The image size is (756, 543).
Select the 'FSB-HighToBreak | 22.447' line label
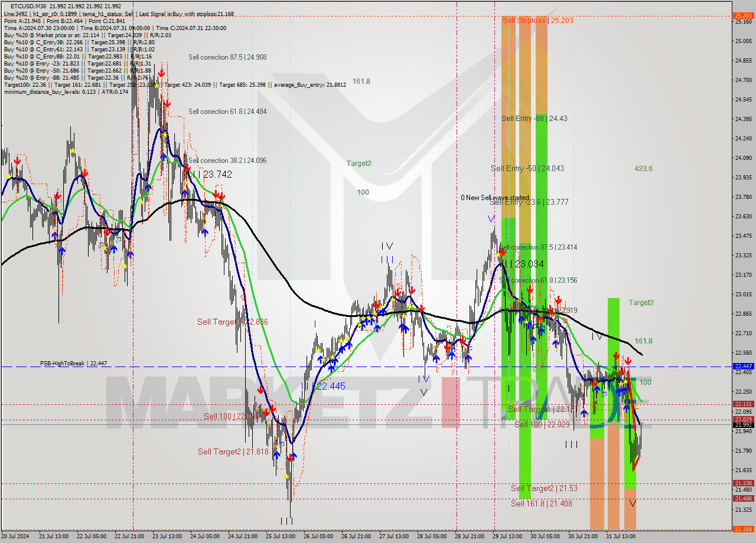pyautogui.click(x=74, y=364)
